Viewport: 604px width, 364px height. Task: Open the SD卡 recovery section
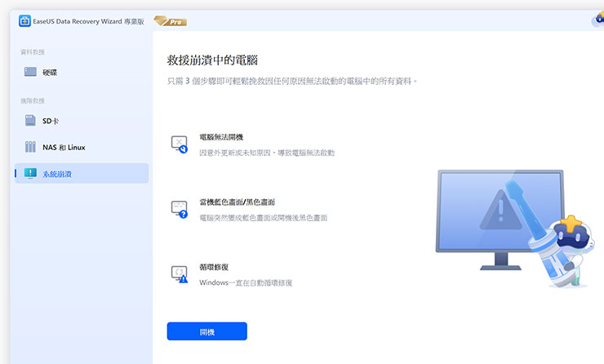tap(82, 121)
